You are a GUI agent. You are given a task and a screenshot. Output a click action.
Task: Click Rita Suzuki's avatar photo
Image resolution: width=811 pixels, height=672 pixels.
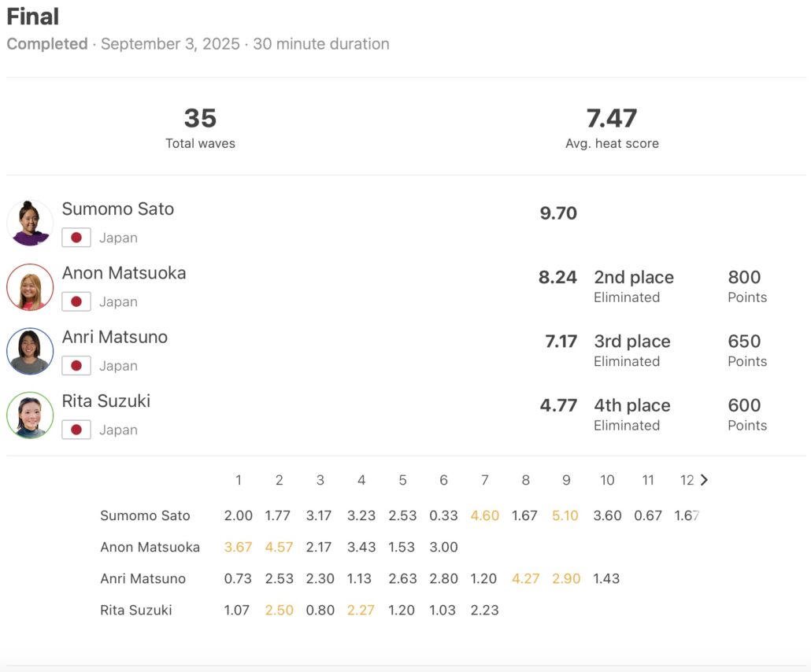pyautogui.click(x=30, y=415)
